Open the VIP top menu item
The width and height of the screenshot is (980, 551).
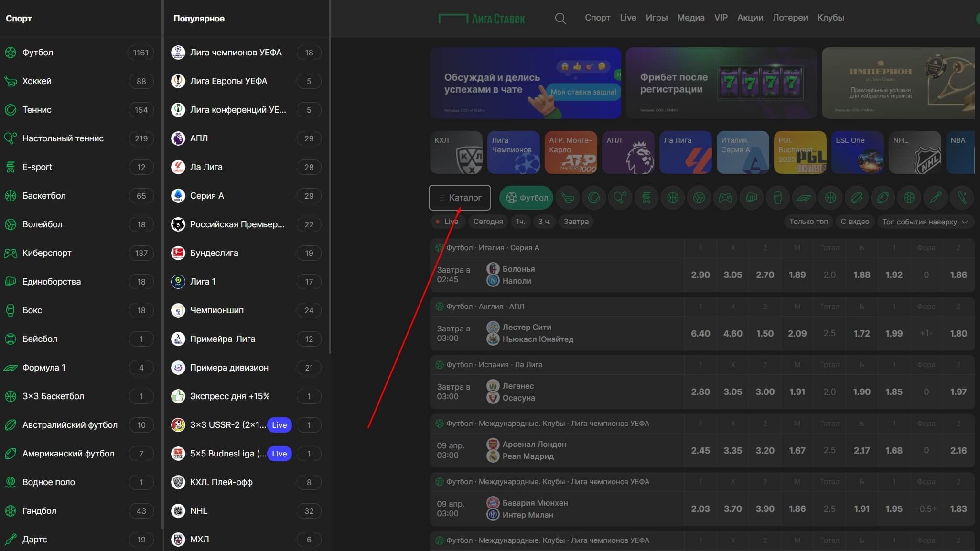pos(721,18)
